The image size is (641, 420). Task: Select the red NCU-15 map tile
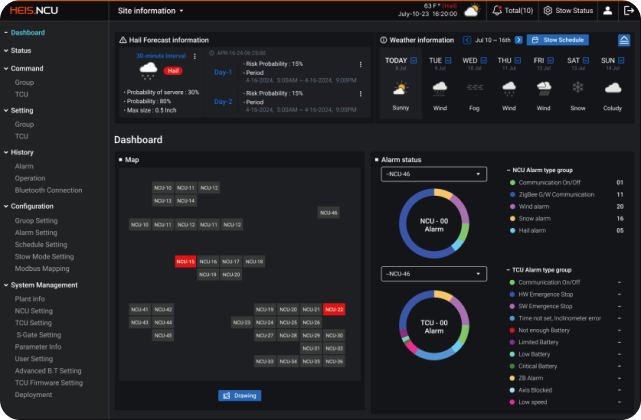185,262
